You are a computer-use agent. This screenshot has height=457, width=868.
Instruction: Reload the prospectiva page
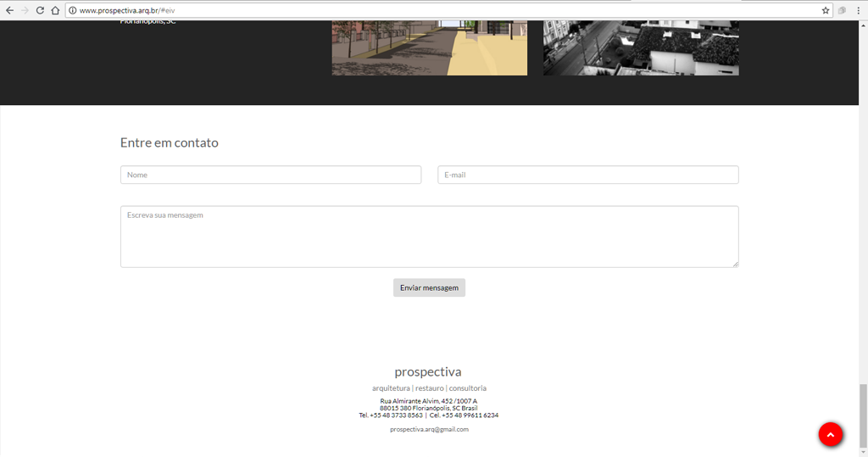40,10
